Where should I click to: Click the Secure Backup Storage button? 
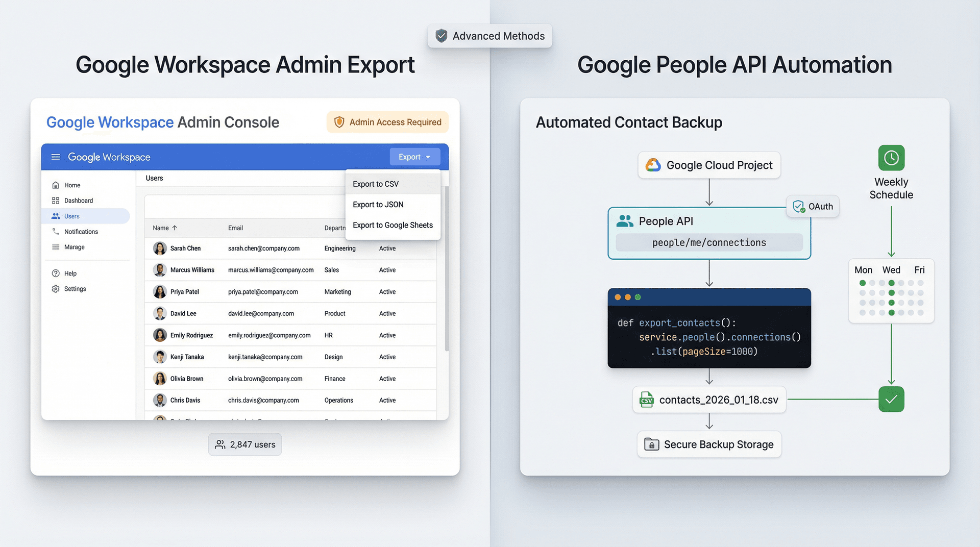[709, 444]
